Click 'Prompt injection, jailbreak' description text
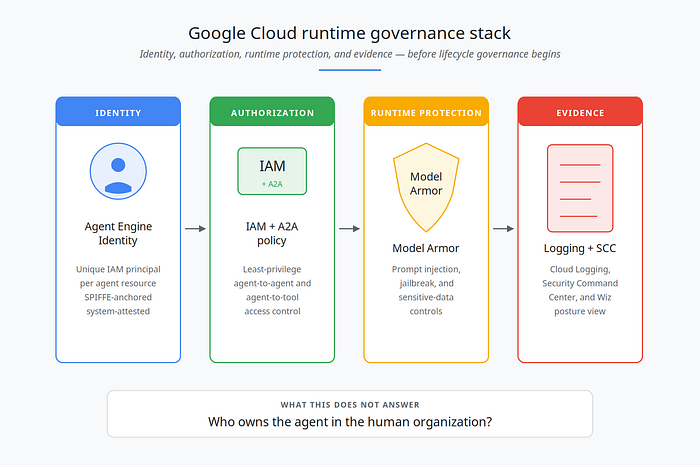The width and height of the screenshot is (700, 467). click(x=426, y=290)
